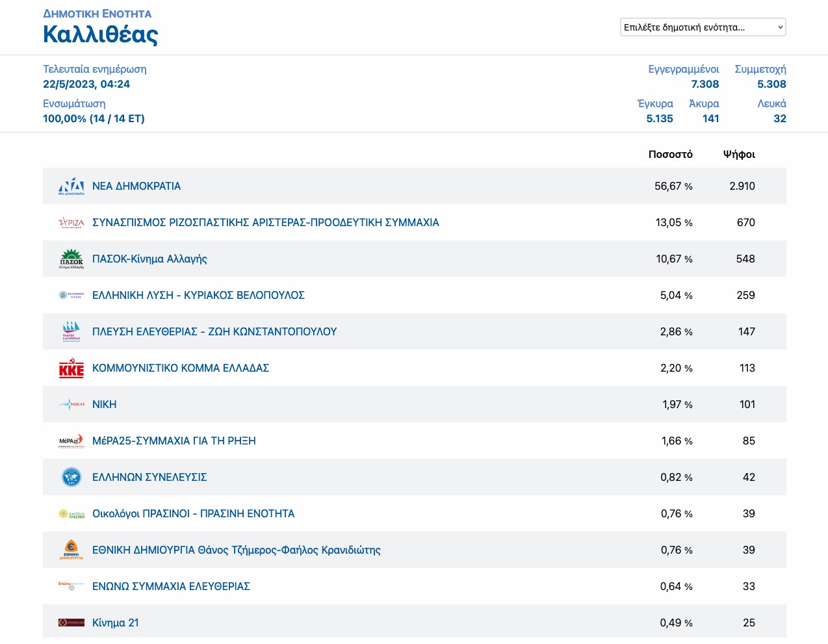Click the date 22/5/2023, 04:24
The image size is (828, 644).
(86, 84)
